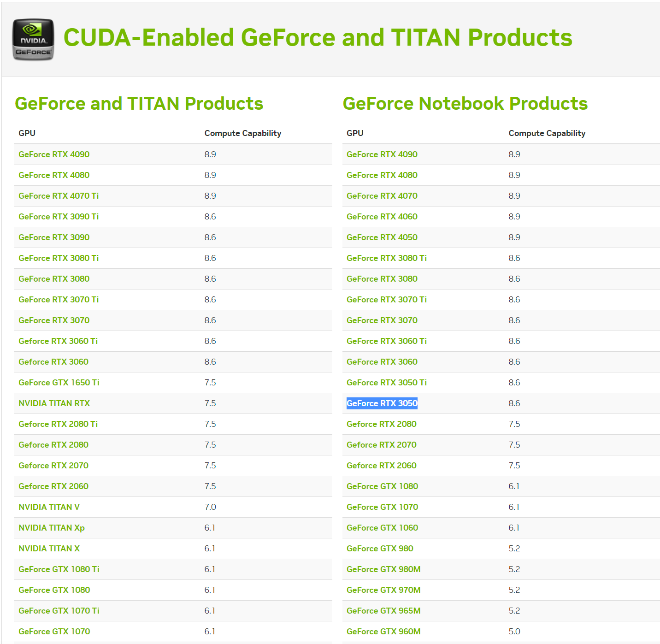Image resolution: width=660 pixels, height=644 pixels.
Task: Open desktop GeForce RTX 3080 Ti link
Action: (x=59, y=258)
